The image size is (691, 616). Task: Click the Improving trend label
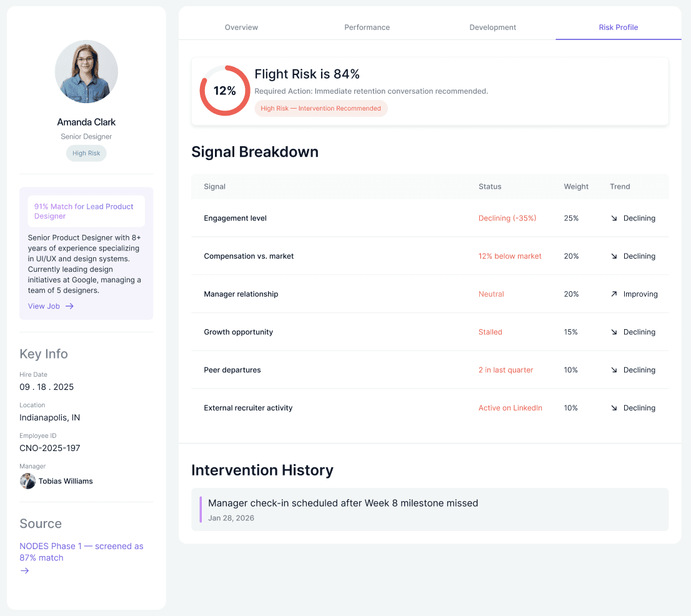640,294
